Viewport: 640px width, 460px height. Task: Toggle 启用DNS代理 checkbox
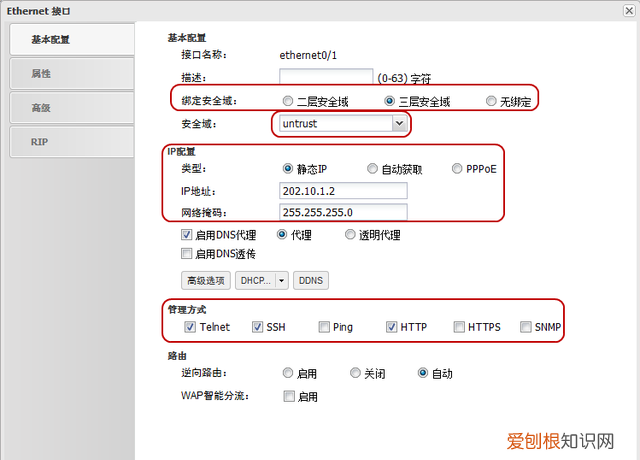[186, 235]
